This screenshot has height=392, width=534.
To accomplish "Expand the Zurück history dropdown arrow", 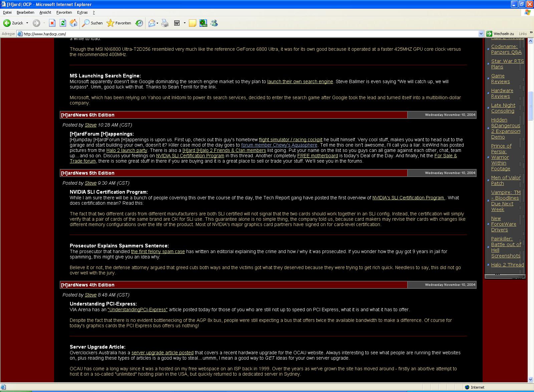I will (27, 23).
